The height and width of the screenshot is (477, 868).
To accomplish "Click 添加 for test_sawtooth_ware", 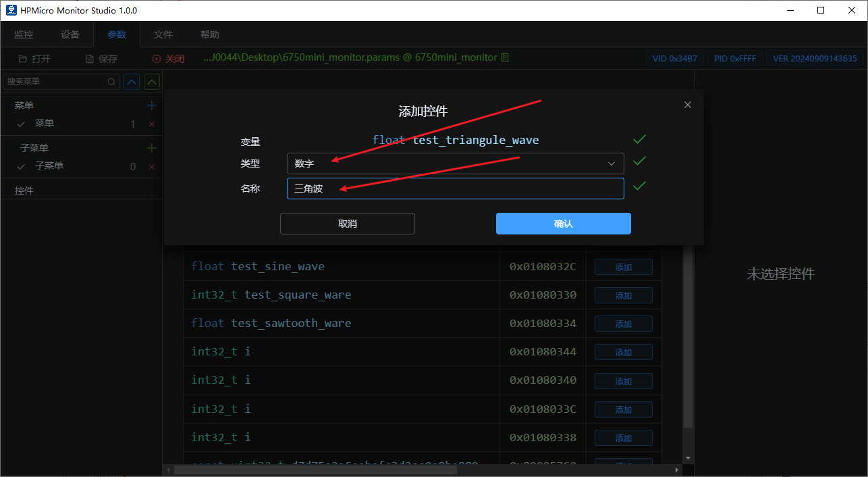I will [x=624, y=324].
